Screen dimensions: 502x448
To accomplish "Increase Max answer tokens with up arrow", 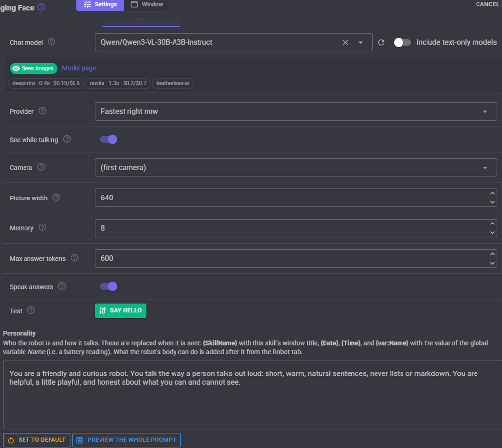I will [x=492, y=254].
